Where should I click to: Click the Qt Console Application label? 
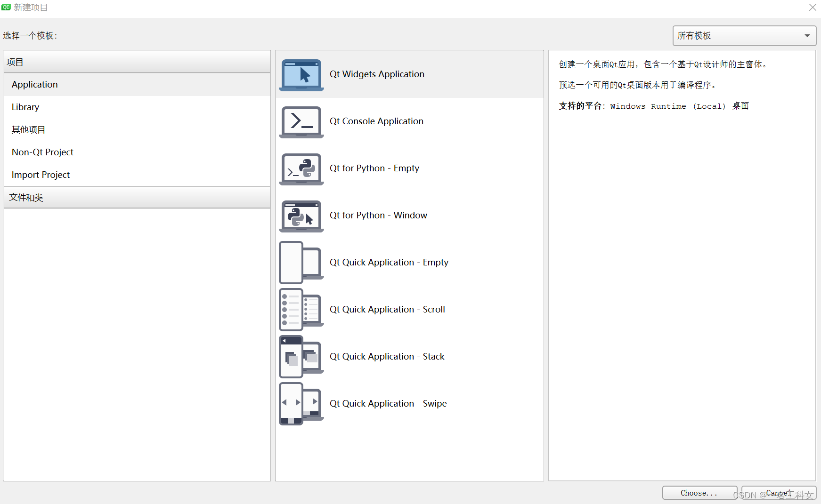(376, 121)
